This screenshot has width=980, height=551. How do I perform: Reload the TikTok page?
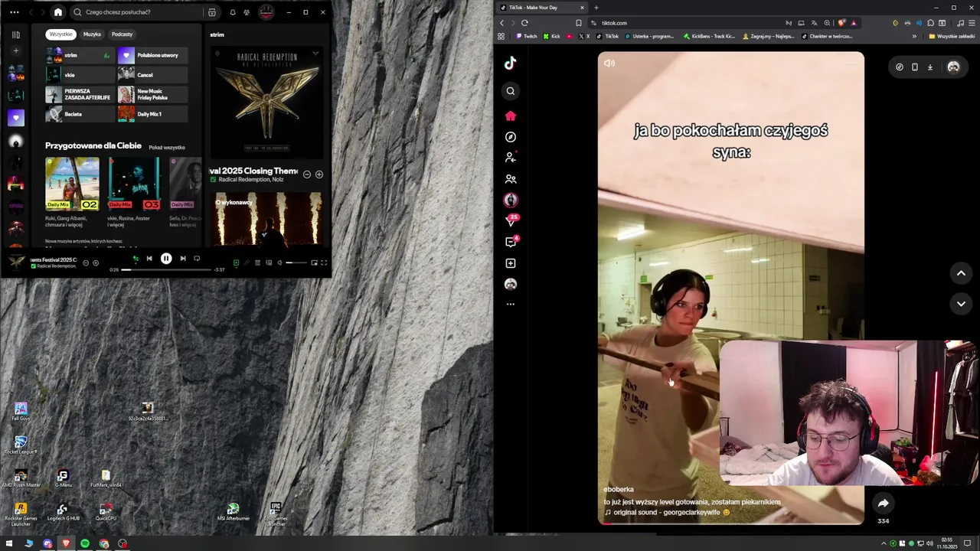[524, 23]
